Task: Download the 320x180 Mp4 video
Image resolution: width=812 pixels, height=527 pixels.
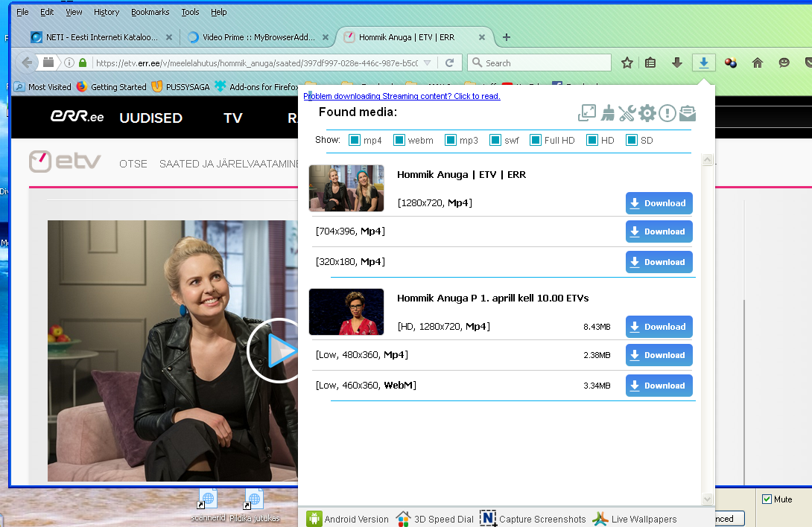Action: pos(659,262)
